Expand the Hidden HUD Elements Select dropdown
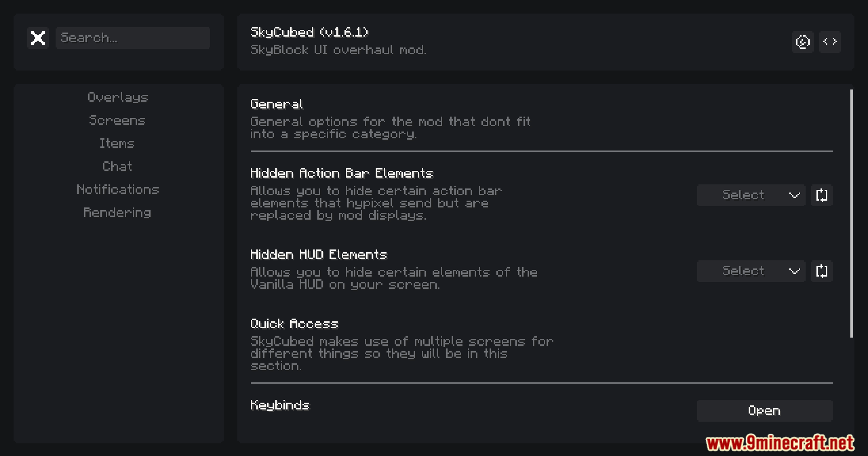 [751, 271]
